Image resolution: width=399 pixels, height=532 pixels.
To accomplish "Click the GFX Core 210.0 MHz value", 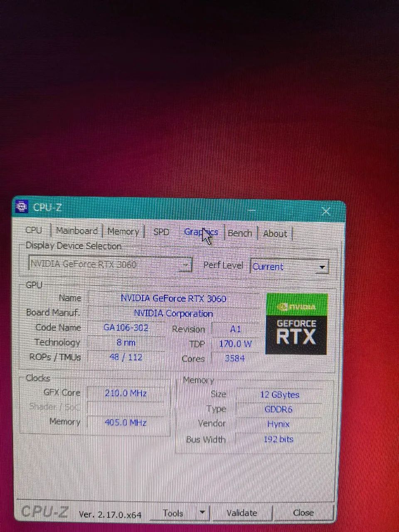I will pyautogui.click(x=126, y=393).
